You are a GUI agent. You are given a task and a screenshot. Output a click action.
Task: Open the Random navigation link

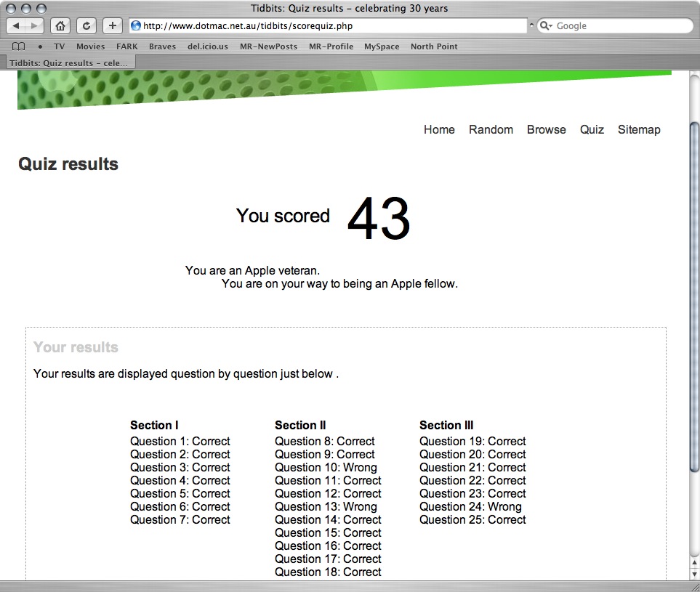click(x=491, y=130)
